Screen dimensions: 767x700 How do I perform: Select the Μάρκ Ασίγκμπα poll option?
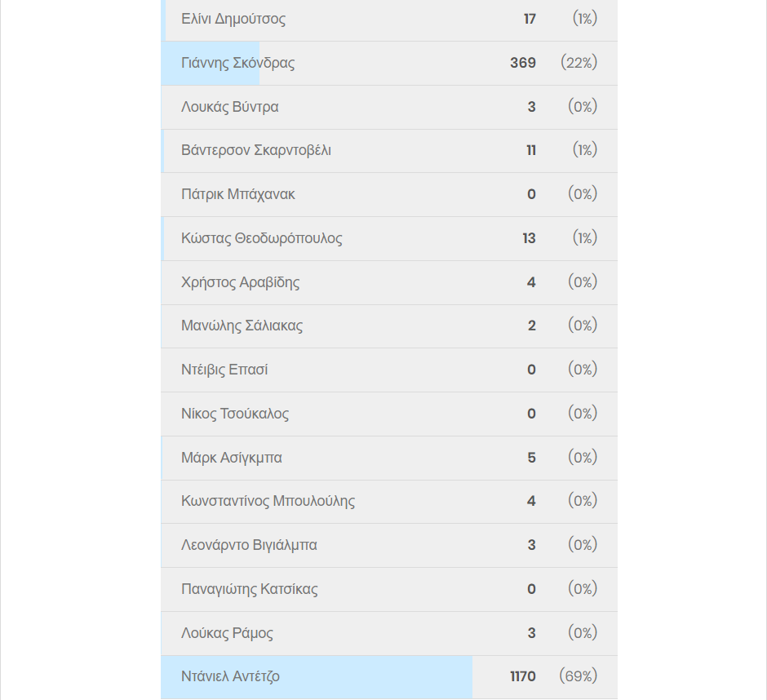[389, 458]
